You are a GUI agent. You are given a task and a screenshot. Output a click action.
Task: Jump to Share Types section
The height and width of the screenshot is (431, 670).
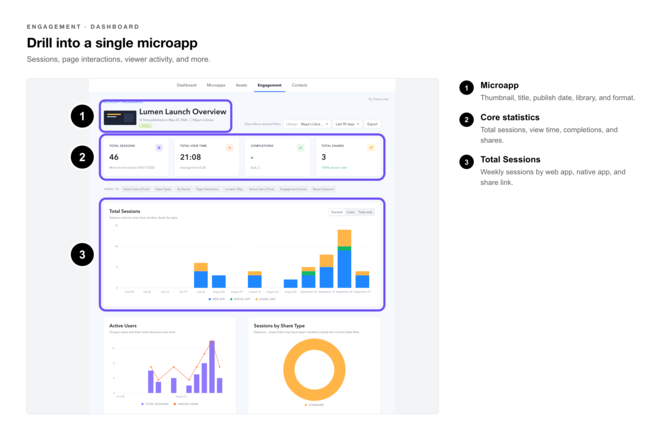[163, 189]
